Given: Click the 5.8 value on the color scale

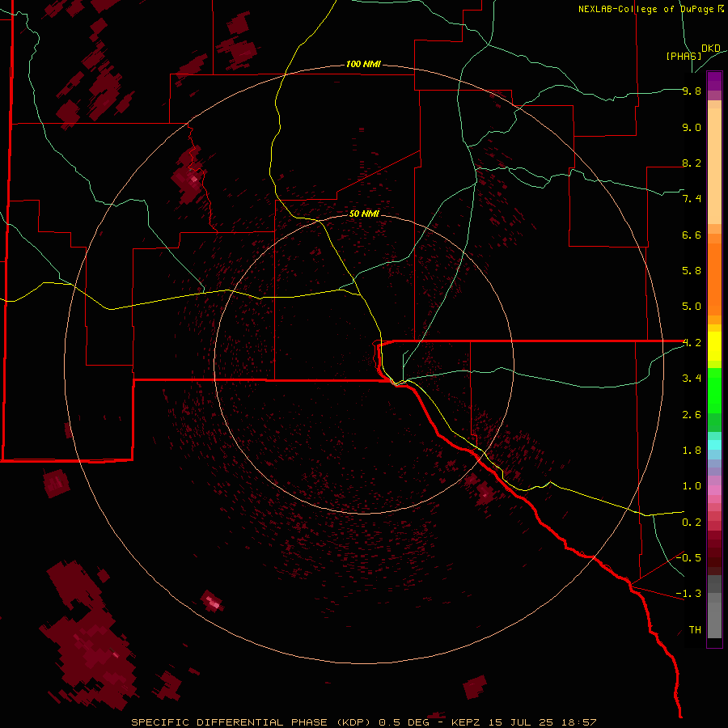Looking at the screenshot, I should pos(692,271).
